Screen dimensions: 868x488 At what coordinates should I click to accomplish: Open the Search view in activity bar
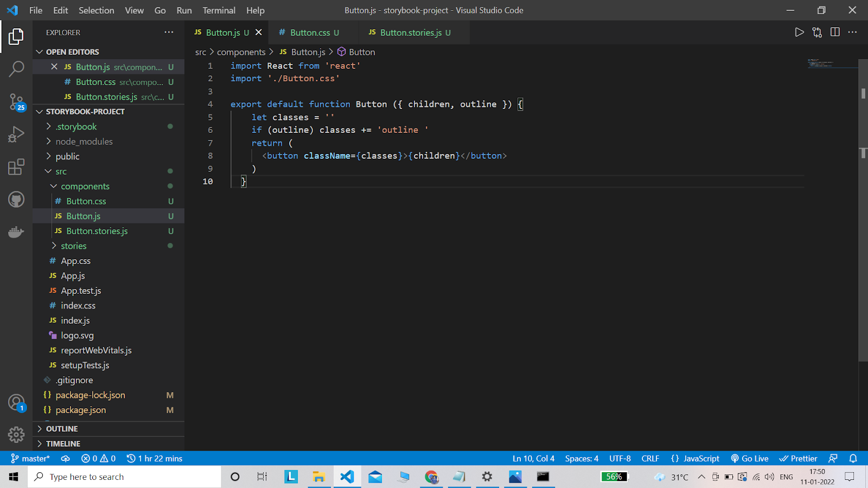[16, 69]
